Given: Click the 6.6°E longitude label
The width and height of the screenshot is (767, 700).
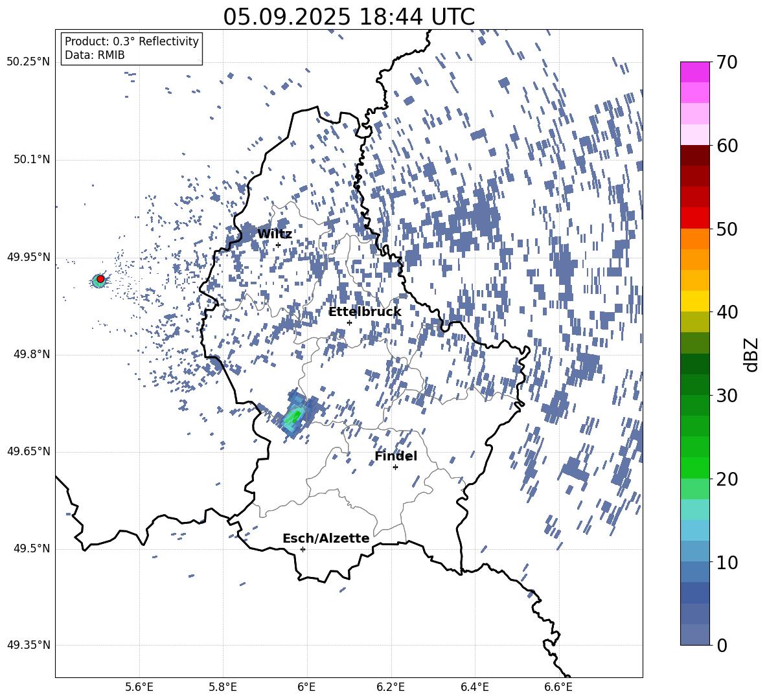Looking at the screenshot, I should click(x=558, y=688).
